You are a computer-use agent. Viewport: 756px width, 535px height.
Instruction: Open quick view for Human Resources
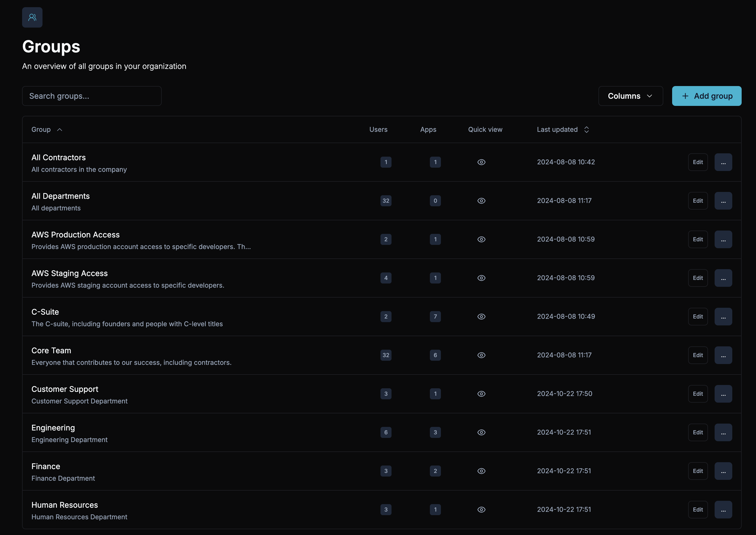pyautogui.click(x=481, y=510)
